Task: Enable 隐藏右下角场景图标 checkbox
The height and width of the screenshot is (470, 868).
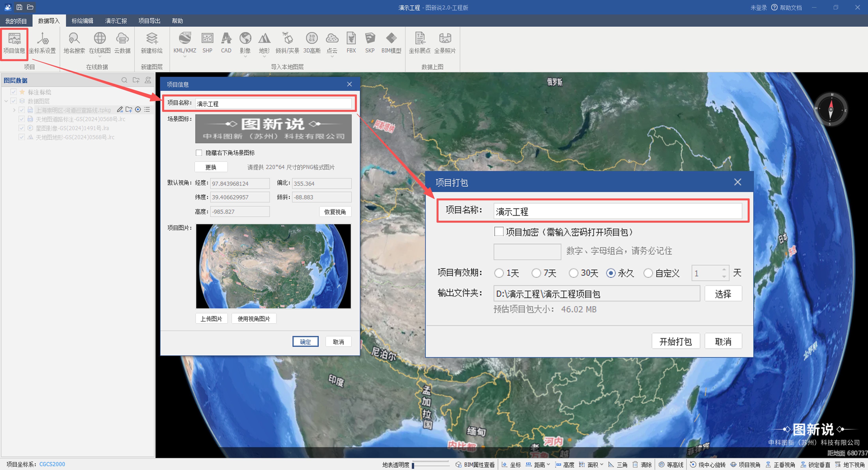Action: [199, 153]
